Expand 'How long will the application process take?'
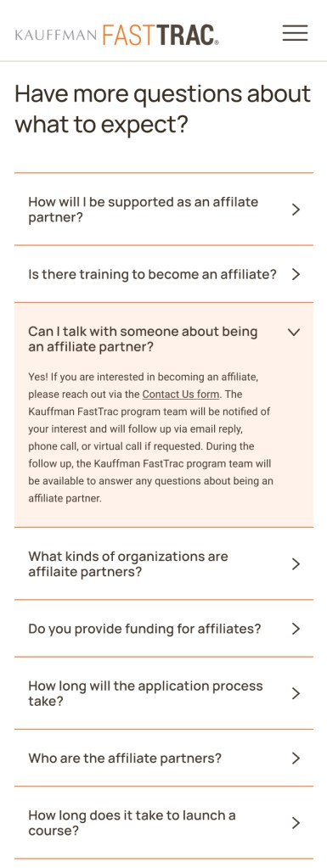This screenshot has height=868, width=327. 163,693
